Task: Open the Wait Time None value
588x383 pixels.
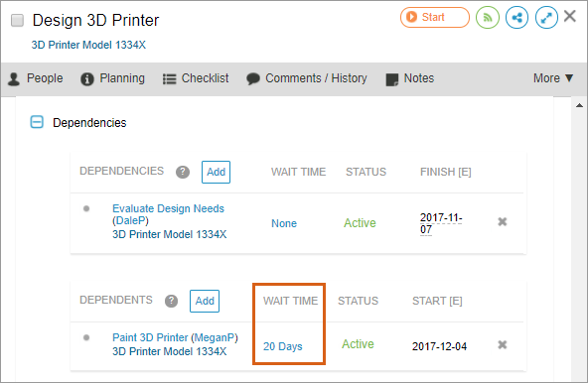Action: click(x=284, y=223)
